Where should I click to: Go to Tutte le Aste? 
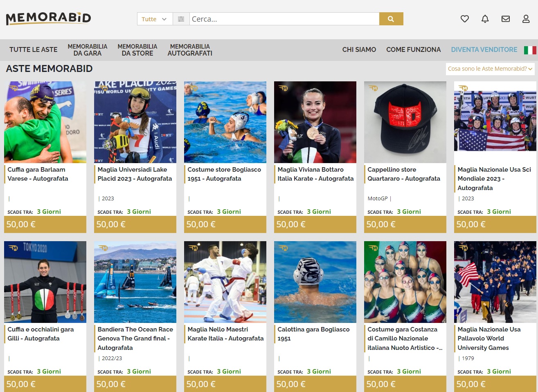33,49
